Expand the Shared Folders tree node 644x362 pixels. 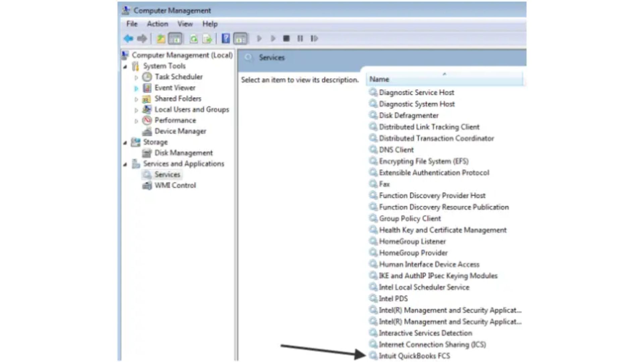[136, 99]
